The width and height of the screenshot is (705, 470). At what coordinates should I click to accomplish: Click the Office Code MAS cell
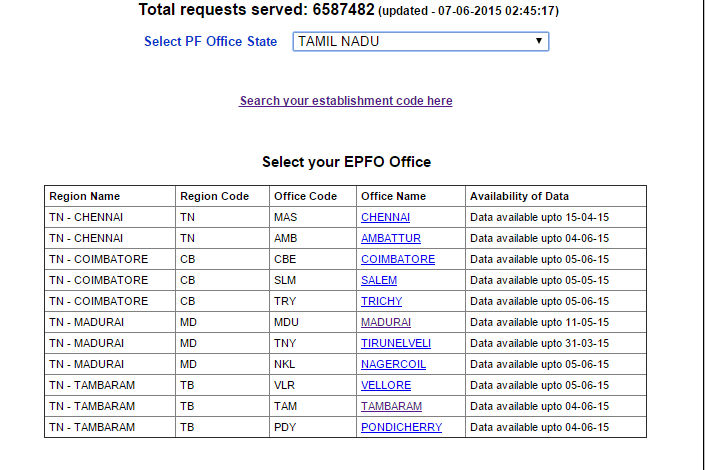point(313,217)
